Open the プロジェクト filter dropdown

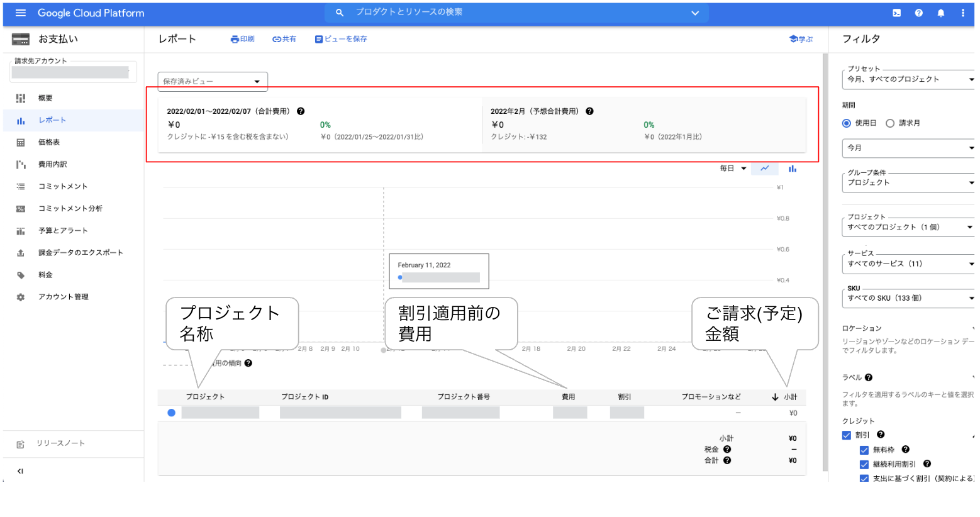[x=909, y=227]
